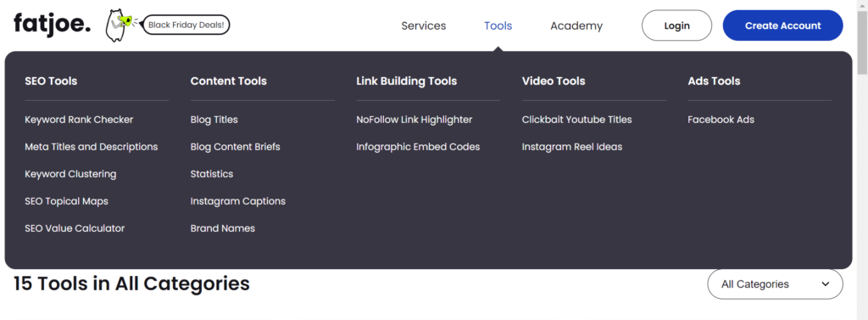Click the 15 Tools in All Categories heading
The image size is (868, 320).
click(x=131, y=284)
